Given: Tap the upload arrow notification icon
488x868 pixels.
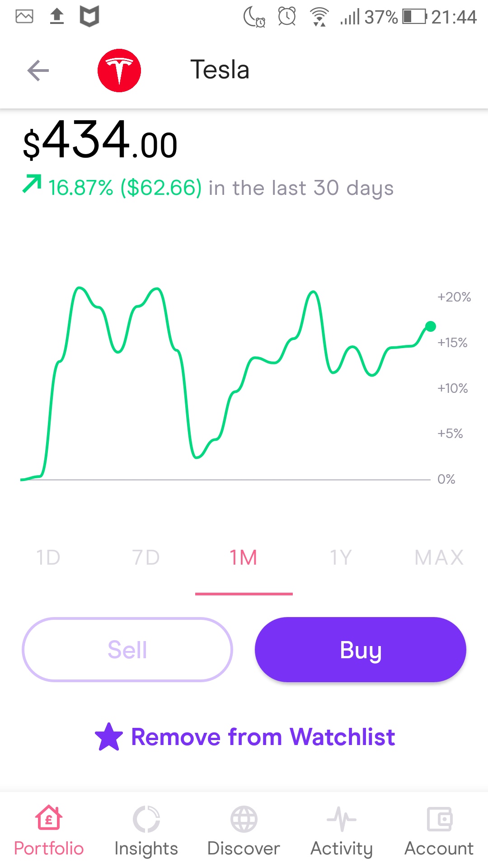Looking at the screenshot, I should click(56, 17).
